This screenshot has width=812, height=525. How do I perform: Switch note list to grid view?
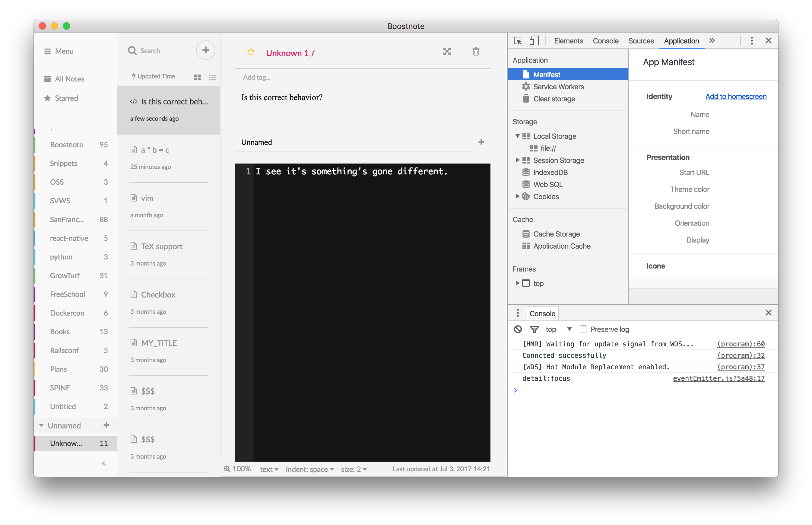tap(197, 77)
